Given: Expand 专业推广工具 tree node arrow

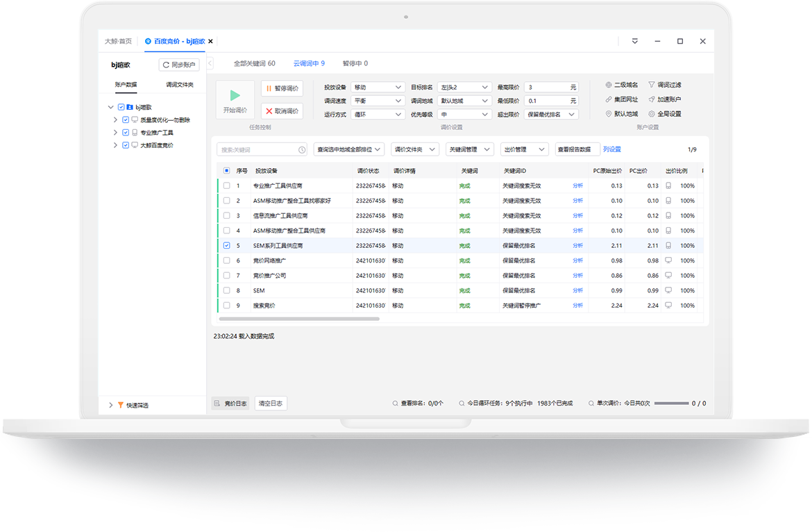Looking at the screenshot, I should (115, 133).
